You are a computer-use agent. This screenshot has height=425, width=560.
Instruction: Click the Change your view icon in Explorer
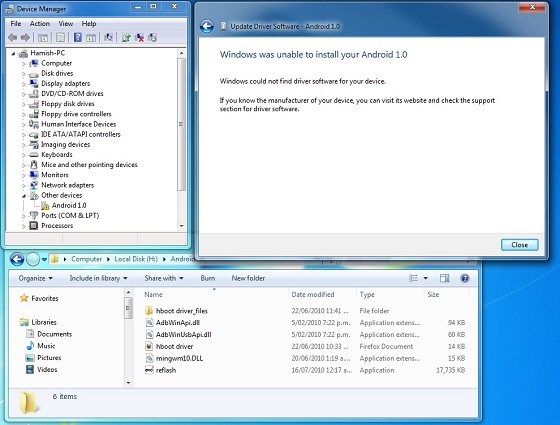(x=413, y=278)
